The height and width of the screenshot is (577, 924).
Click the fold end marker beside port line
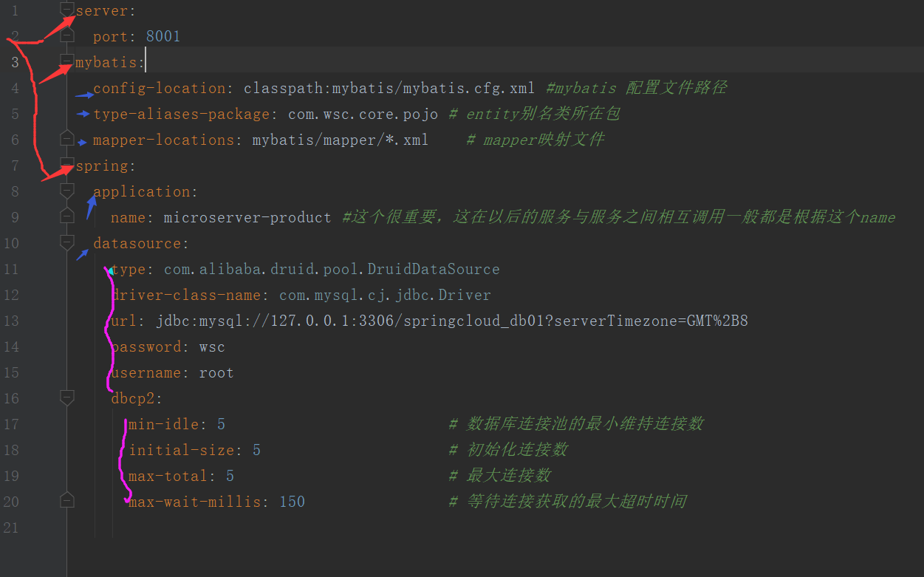(67, 35)
